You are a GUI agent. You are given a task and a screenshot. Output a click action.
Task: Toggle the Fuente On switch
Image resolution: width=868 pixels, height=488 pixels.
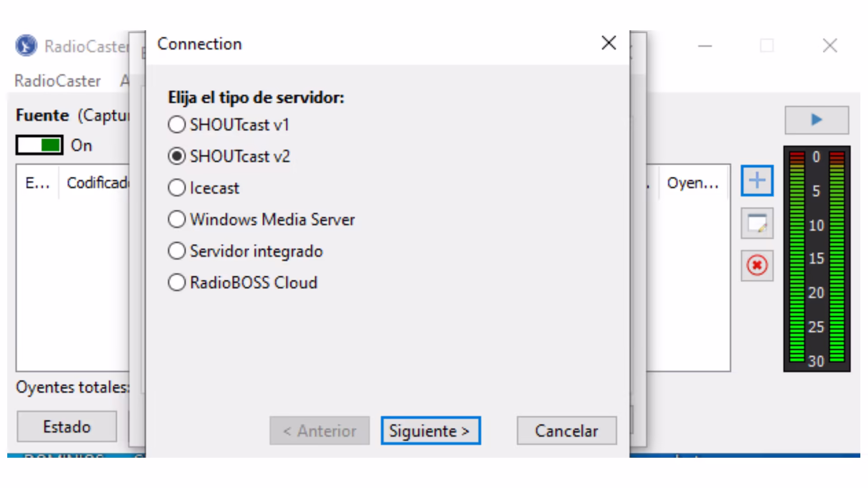coord(39,145)
